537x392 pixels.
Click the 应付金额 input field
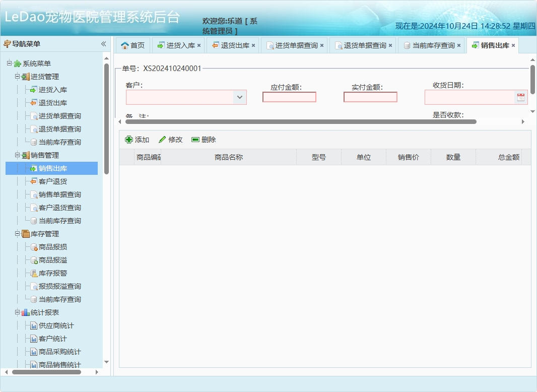tap(289, 97)
